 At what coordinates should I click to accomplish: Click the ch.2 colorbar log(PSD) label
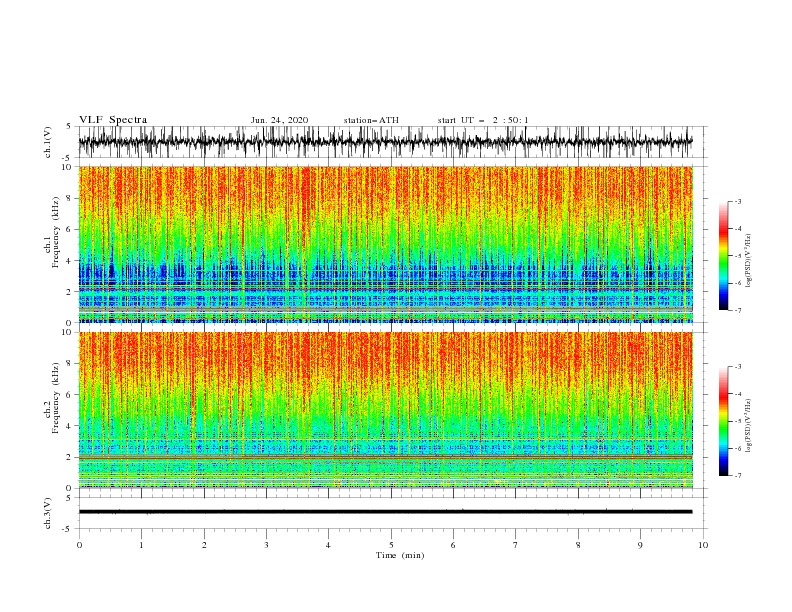coord(749,425)
